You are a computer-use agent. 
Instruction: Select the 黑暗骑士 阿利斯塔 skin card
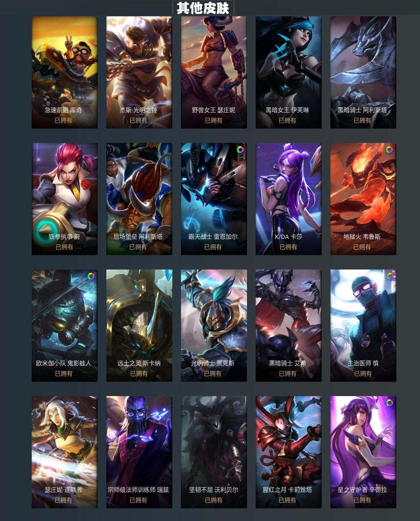363,72
